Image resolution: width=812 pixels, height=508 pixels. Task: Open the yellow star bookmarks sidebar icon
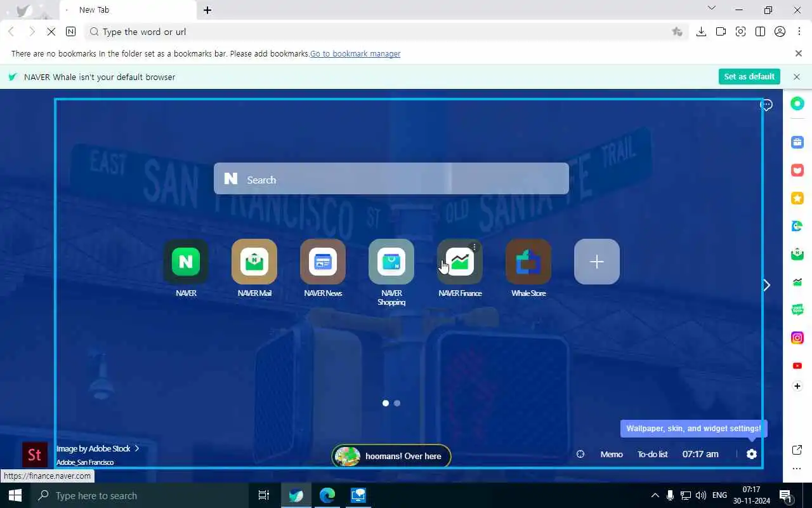[797, 198]
